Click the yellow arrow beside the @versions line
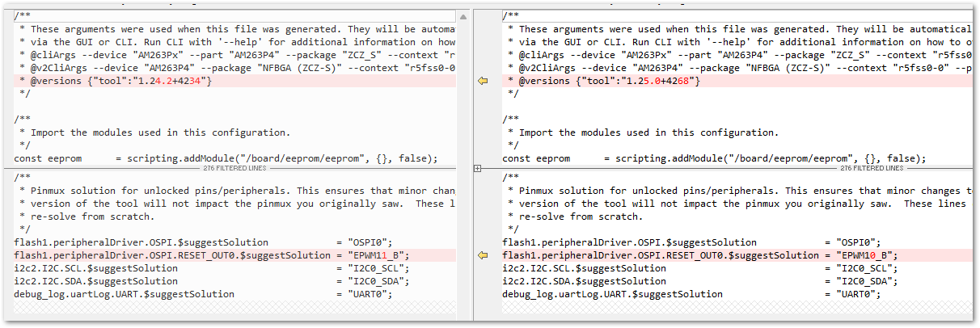 [483, 81]
